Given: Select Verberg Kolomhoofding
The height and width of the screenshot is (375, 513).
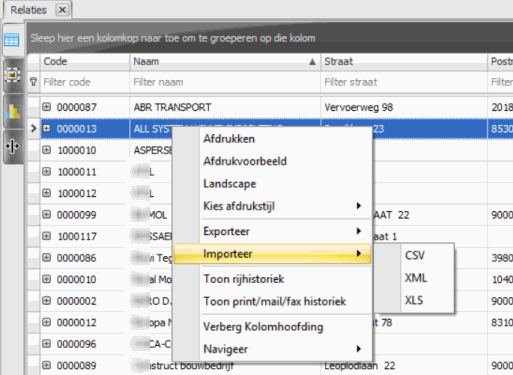Looking at the screenshot, I should point(272,327).
